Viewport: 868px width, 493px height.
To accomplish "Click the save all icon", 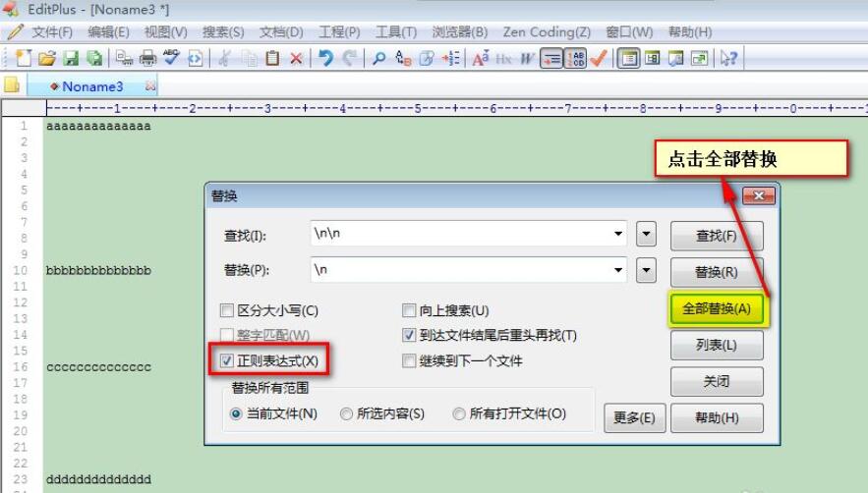I will pyautogui.click(x=95, y=58).
